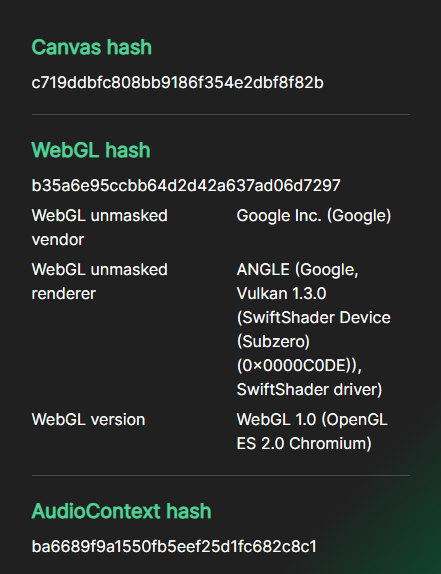Click the WebGL version label
Viewport: 441px width, 574px height.
[x=88, y=420]
